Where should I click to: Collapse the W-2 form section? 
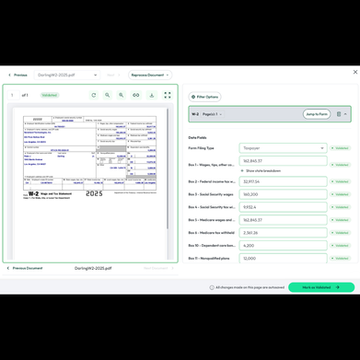(x=345, y=114)
